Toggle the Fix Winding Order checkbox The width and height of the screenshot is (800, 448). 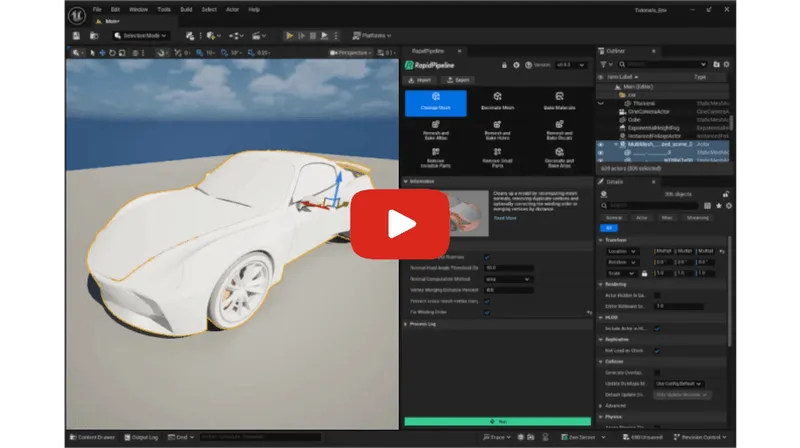[x=487, y=312]
